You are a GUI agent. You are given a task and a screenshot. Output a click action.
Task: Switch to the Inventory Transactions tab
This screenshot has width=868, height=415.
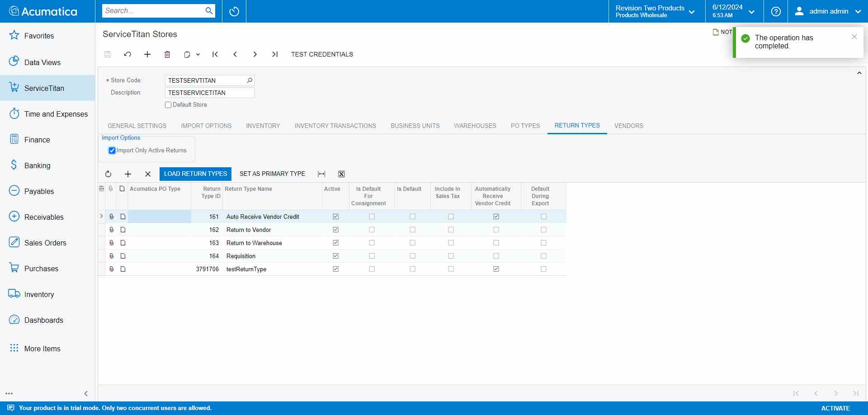click(x=335, y=126)
